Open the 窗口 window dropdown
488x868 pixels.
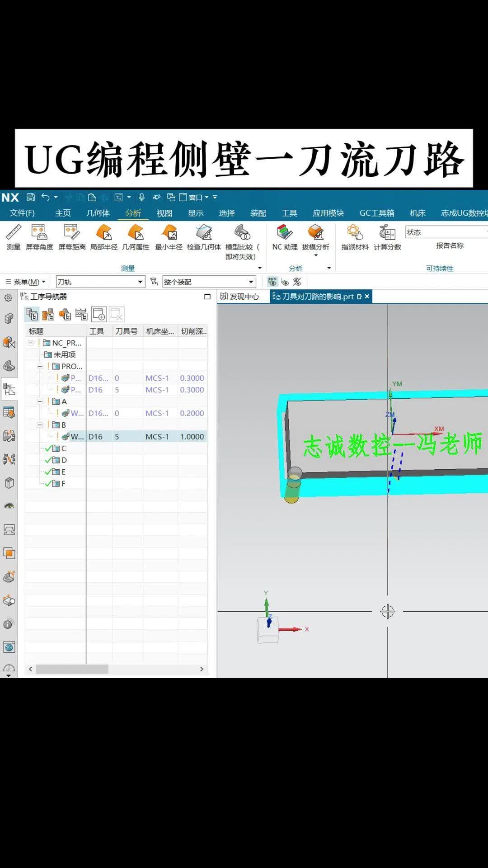click(194, 197)
